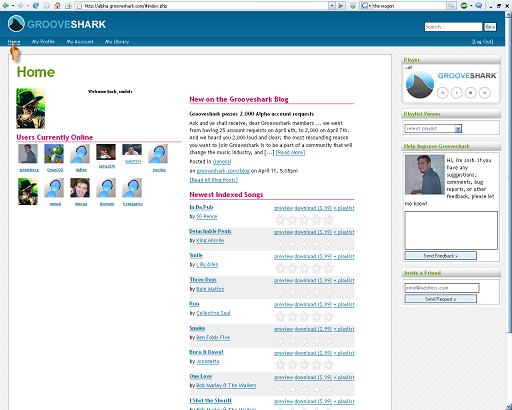512x410 pixels.
Task: Click the browser forward arrow
Action: click(20, 5)
